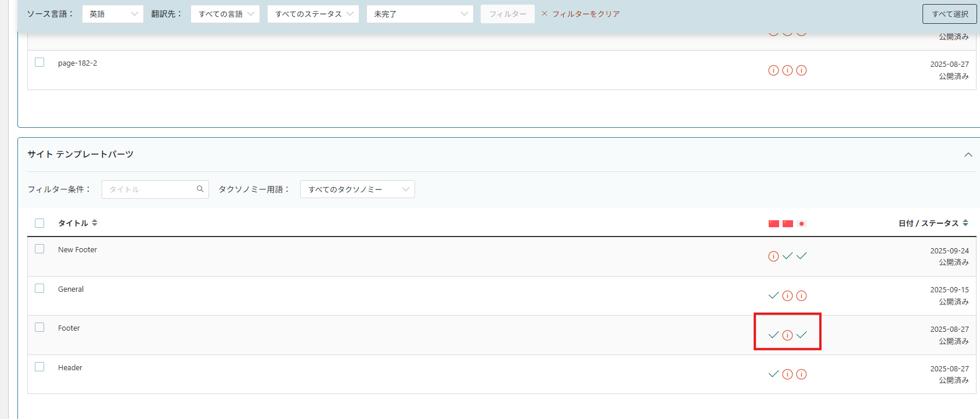Toggle the select-all checkbox next to タイトル
980x419 pixels.
[x=39, y=223]
